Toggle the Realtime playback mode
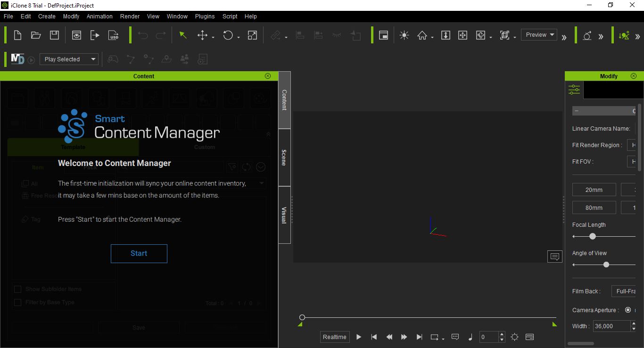 [x=335, y=337]
